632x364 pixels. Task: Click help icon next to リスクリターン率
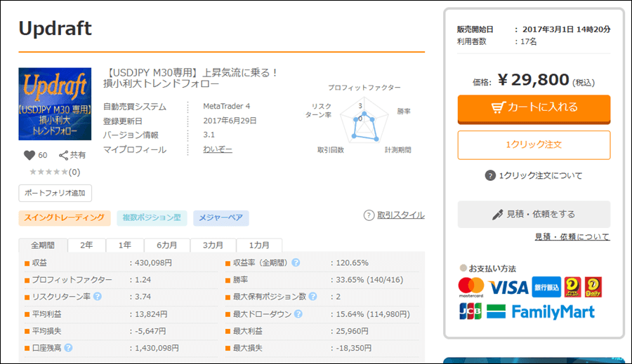click(97, 297)
